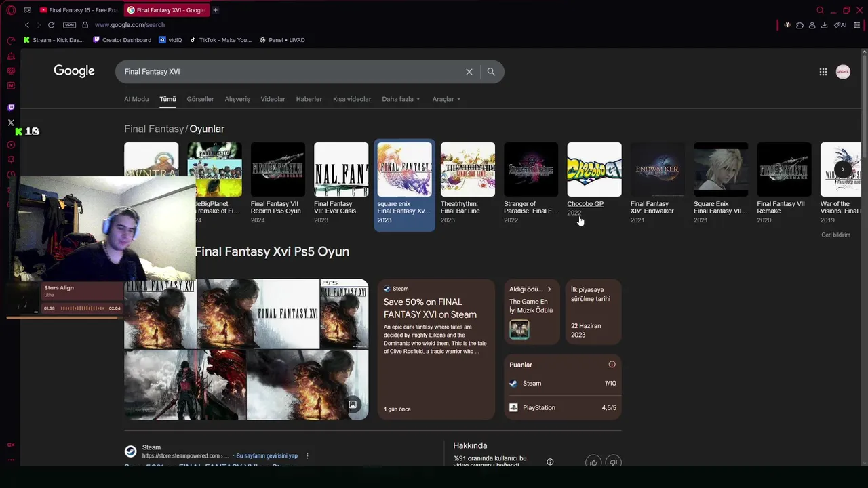Click the Google search magnifier button
The width and height of the screenshot is (868, 488).
pos(491,72)
